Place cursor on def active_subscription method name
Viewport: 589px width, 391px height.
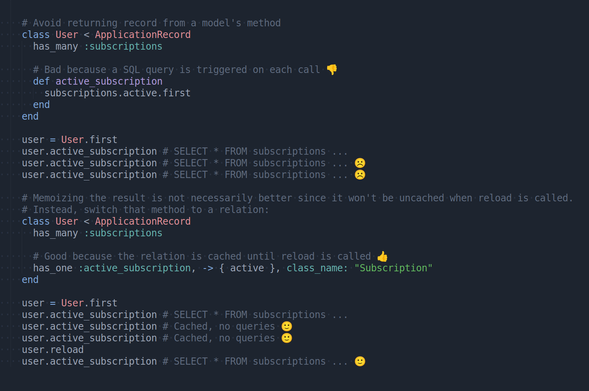tap(109, 81)
